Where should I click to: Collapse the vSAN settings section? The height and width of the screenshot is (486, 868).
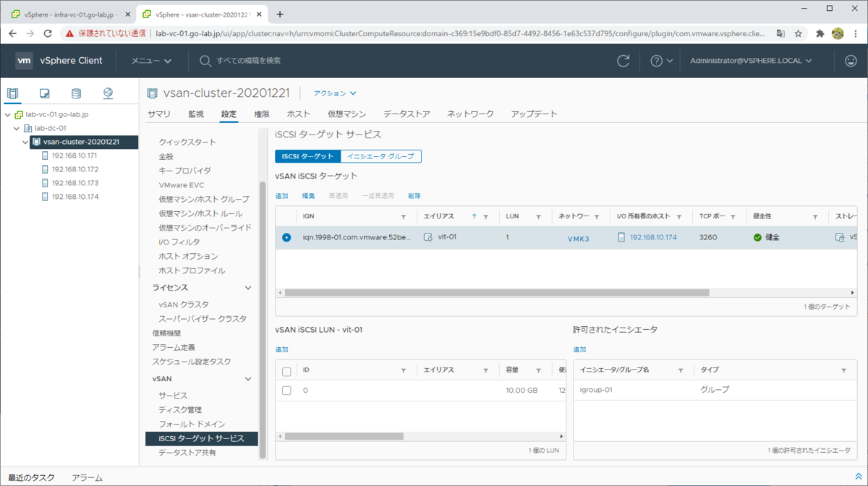coord(248,379)
